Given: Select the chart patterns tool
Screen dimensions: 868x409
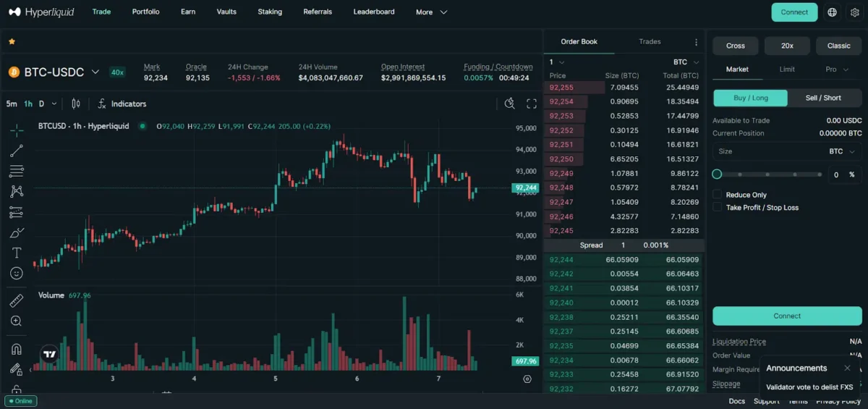Looking at the screenshot, I should pos(16,192).
